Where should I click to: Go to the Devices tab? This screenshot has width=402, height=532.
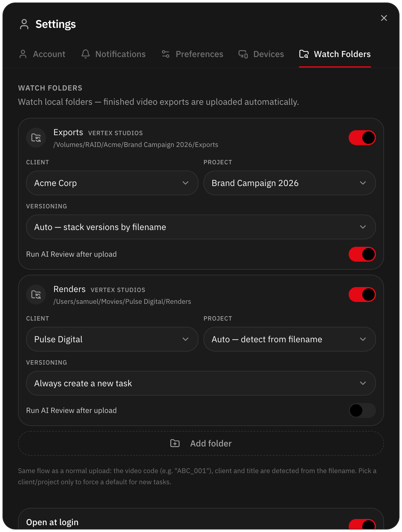tap(261, 54)
